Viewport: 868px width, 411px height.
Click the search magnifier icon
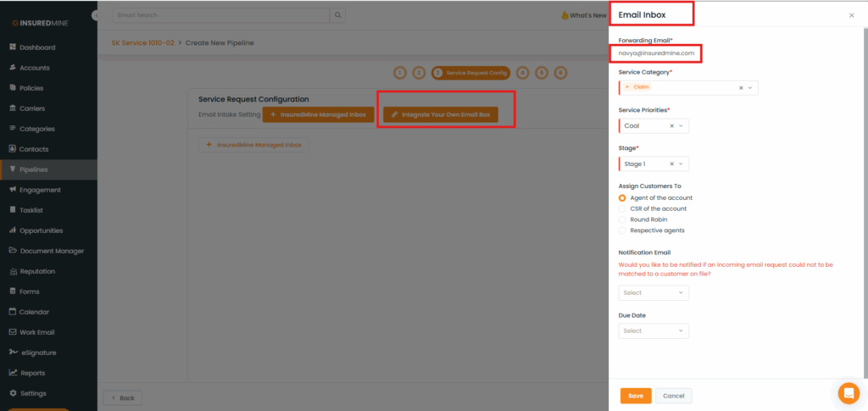[337, 15]
